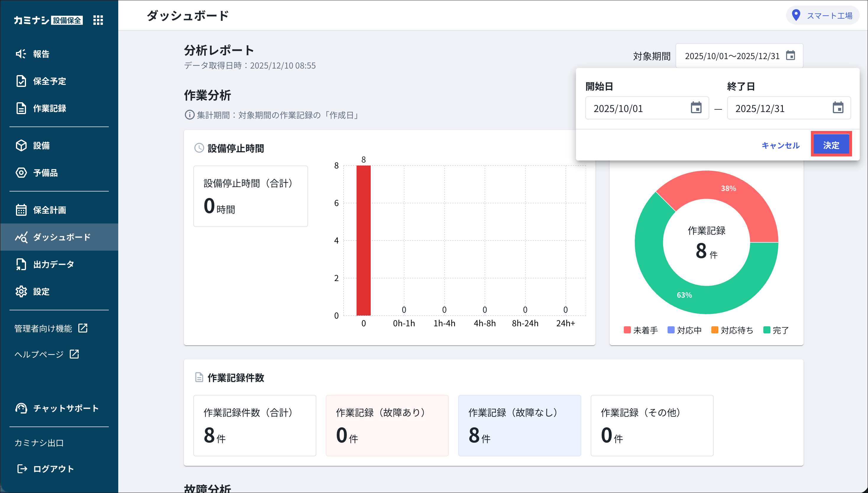Open 保全予定 menu item
Image resolution: width=868 pixels, height=493 pixels.
(49, 81)
